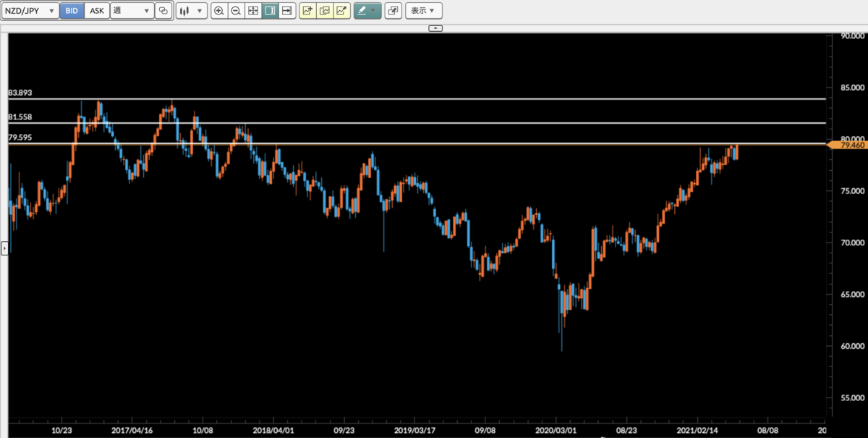Expand the left side panel arrow

click(x=4, y=249)
